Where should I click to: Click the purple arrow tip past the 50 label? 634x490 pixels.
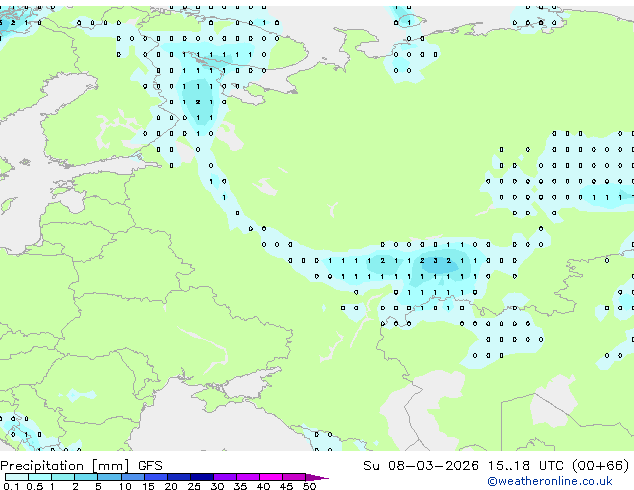click(x=317, y=477)
